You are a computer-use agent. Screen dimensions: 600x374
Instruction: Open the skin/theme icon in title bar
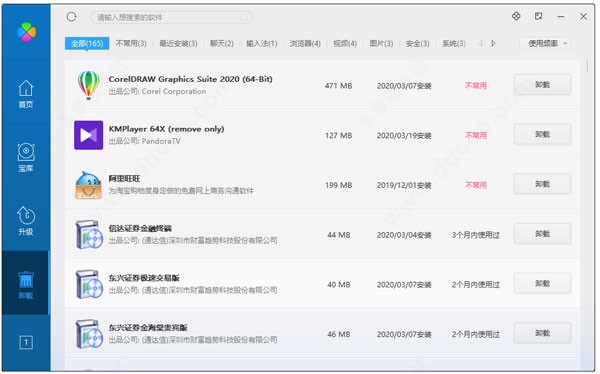click(516, 16)
